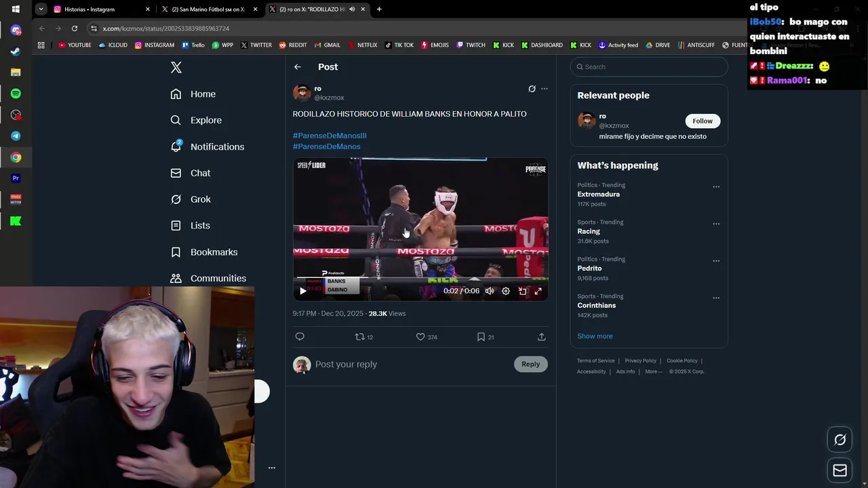Enter video fullscreen mode
Screen dimensions: 868x488
(538, 291)
